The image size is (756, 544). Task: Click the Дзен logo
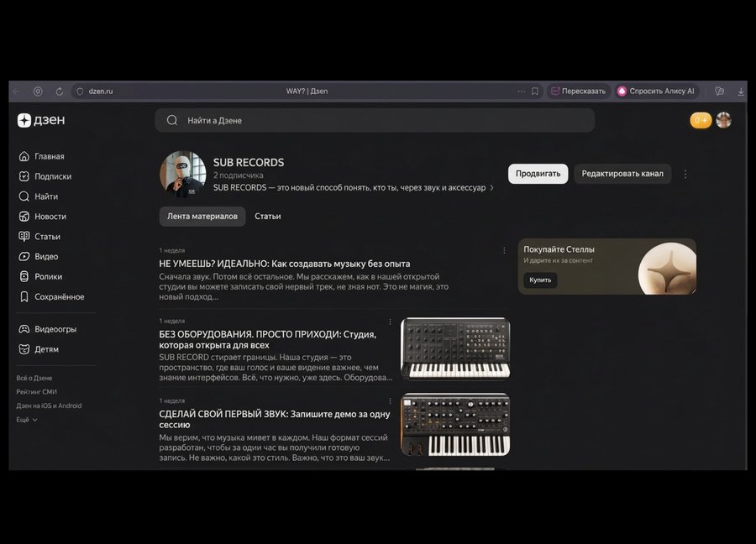point(41,120)
